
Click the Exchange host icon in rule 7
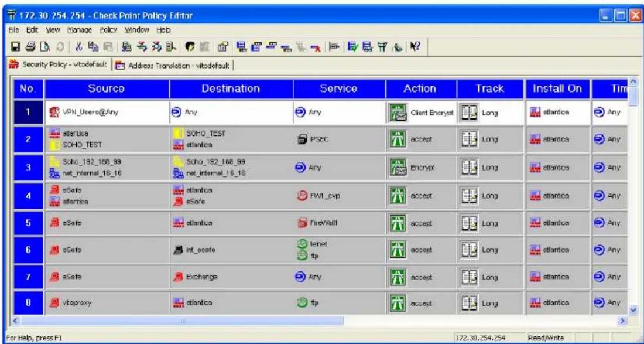[x=177, y=277]
